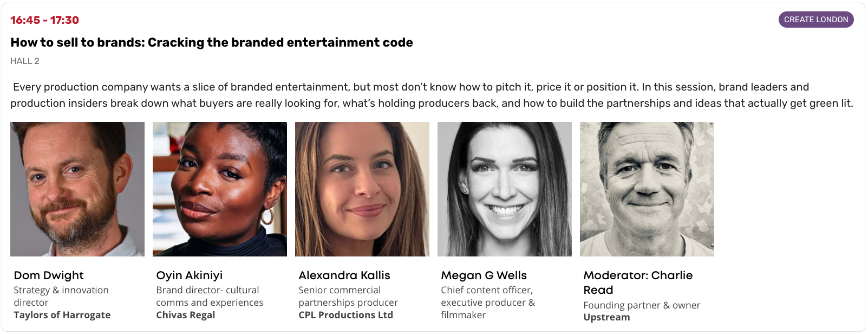
Task: View Megan G Wells's black-and-white headshot
Action: 505,189
